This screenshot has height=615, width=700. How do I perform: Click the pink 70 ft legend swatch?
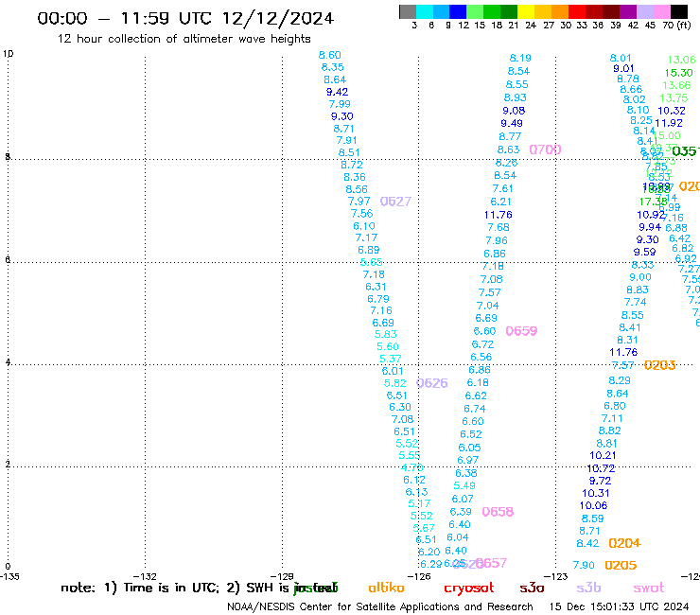(661, 11)
